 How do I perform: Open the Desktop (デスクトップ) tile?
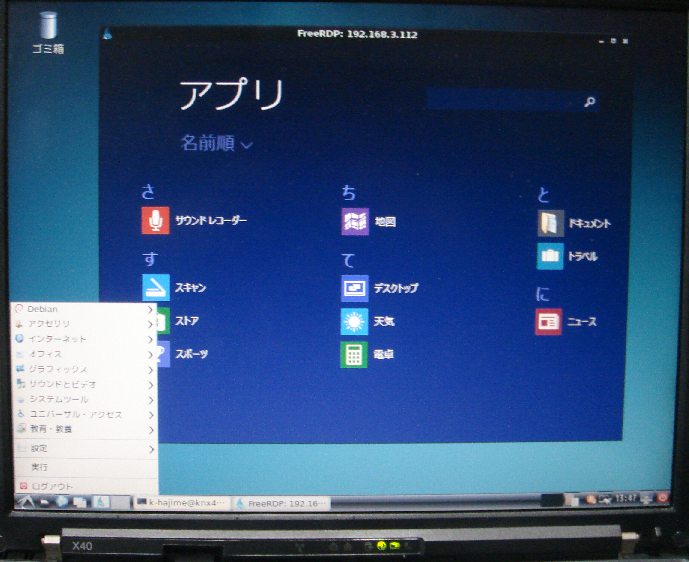coord(380,288)
